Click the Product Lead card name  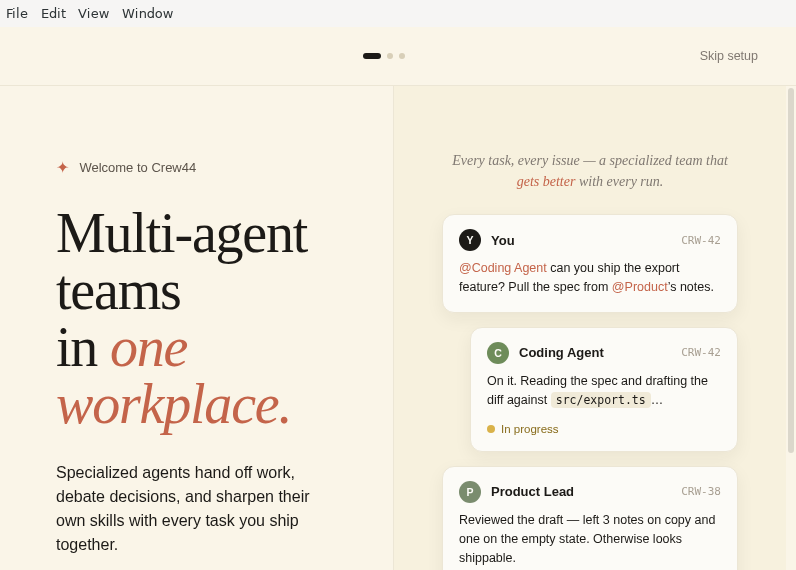532,492
